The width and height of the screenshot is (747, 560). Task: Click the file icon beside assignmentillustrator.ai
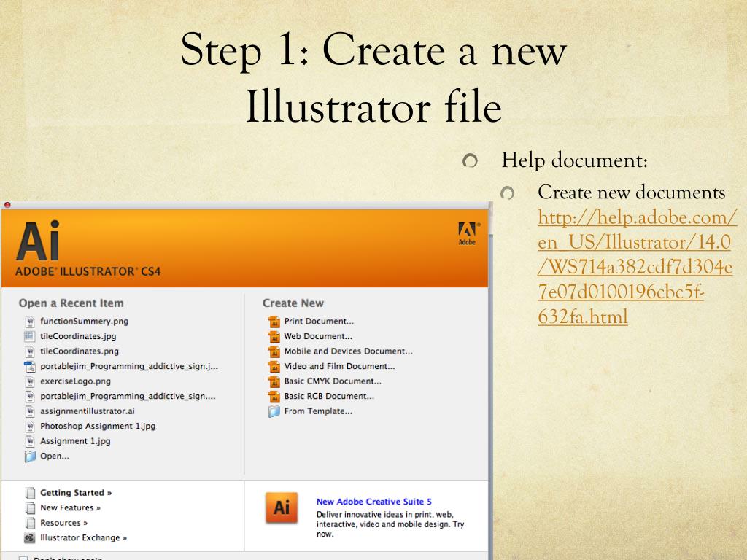point(30,411)
